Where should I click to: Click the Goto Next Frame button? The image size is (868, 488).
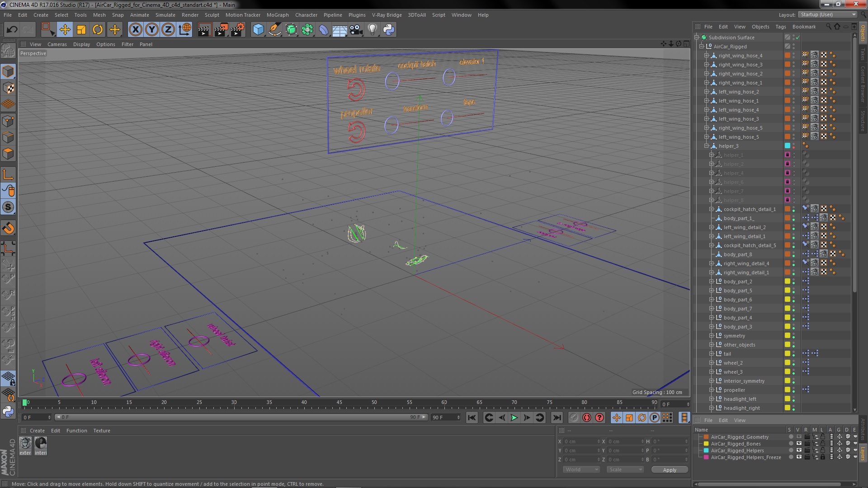pyautogui.click(x=527, y=418)
